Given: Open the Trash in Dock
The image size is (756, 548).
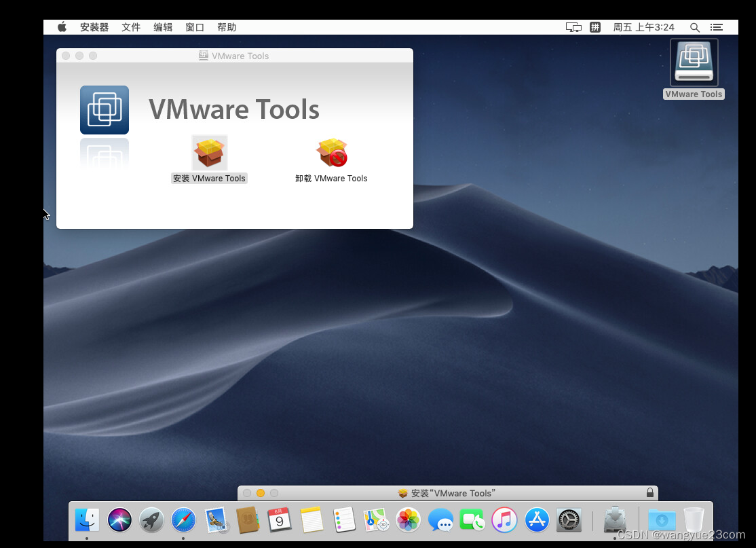Looking at the screenshot, I should (694, 521).
